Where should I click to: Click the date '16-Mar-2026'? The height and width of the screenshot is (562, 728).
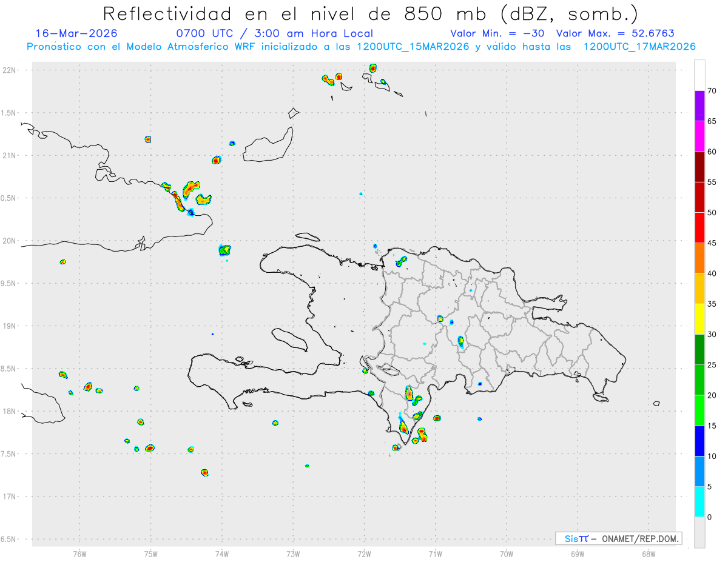76,33
